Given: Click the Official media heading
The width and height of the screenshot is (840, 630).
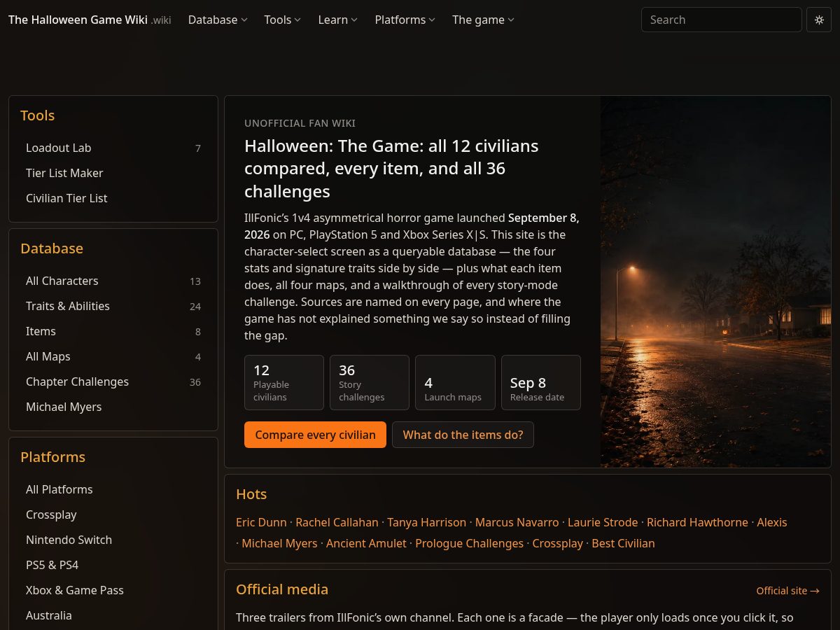Looking at the screenshot, I should pyautogui.click(x=282, y=589).
